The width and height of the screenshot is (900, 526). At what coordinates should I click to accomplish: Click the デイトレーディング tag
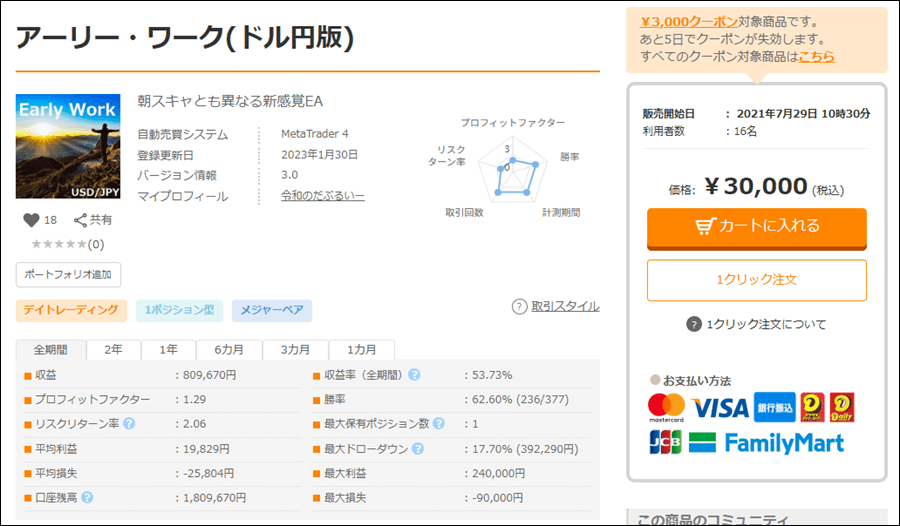pos(71,310)
